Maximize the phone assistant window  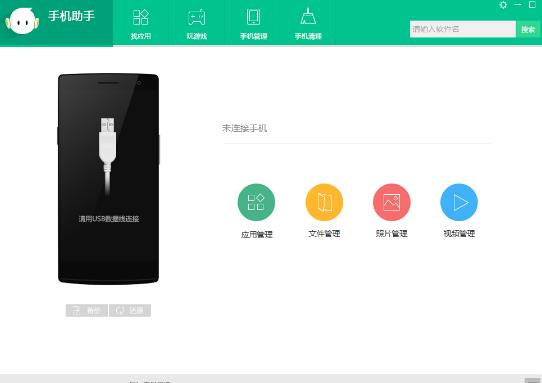(x=533, y=4)
